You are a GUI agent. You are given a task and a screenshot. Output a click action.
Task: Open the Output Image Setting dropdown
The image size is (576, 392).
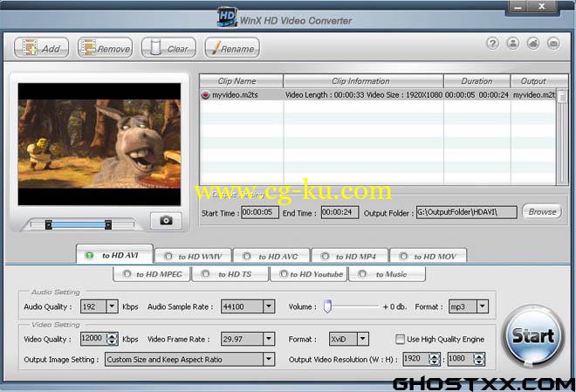[x=269, y=360]
